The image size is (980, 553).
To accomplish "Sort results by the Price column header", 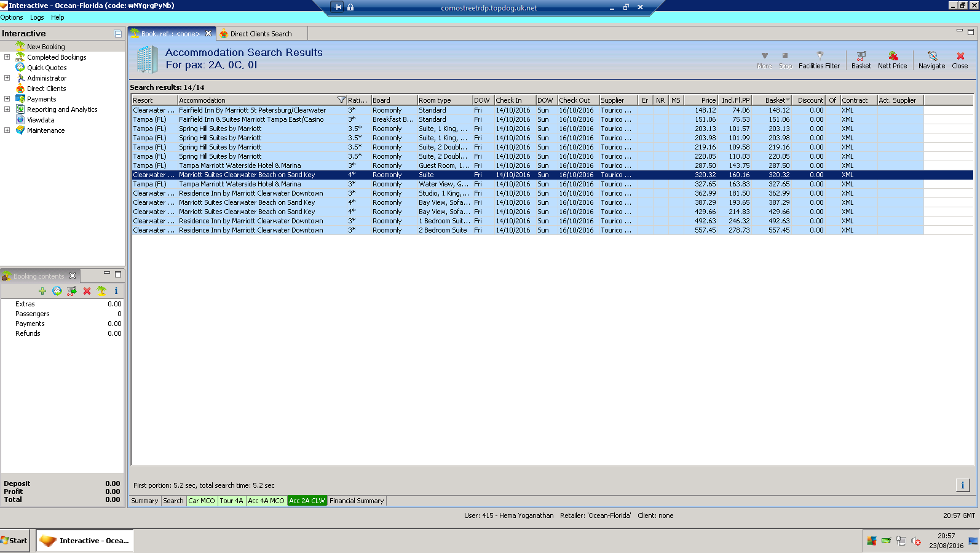I will point(701,100).
